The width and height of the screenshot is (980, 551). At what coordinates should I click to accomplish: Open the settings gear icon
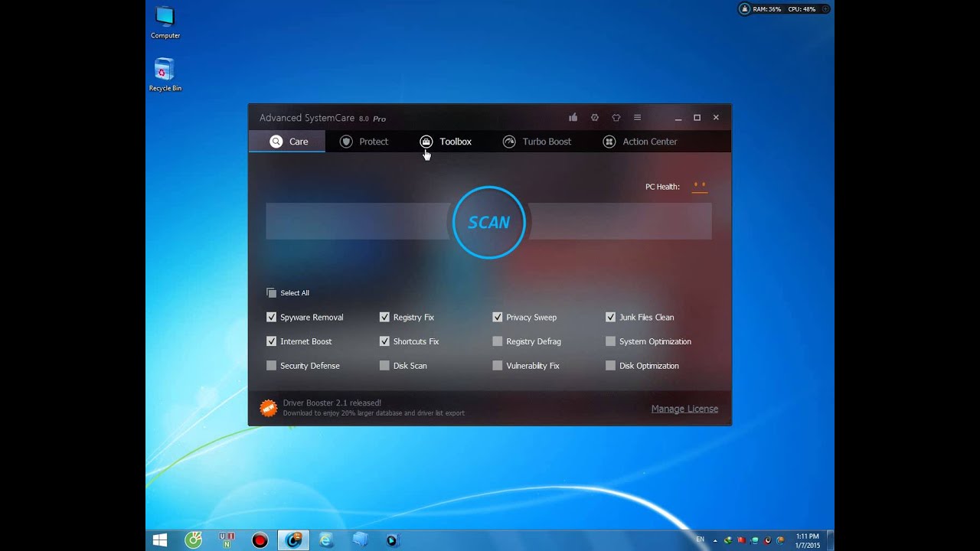point(595,118)
